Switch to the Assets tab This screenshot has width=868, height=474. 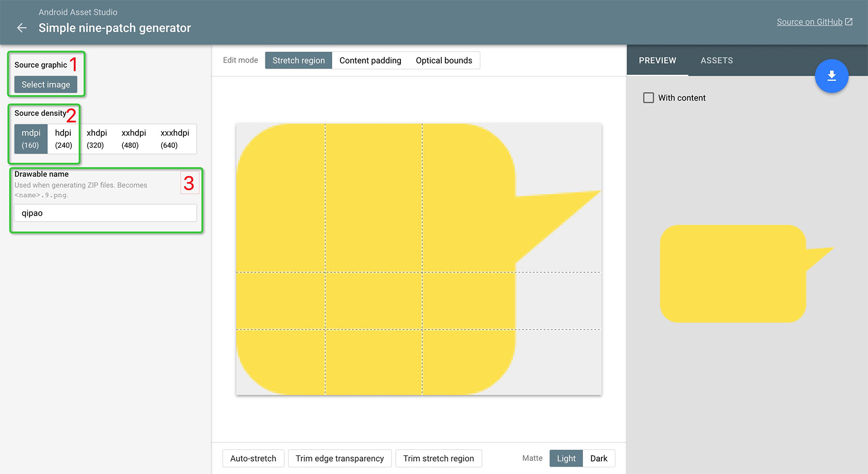[717, 60]
